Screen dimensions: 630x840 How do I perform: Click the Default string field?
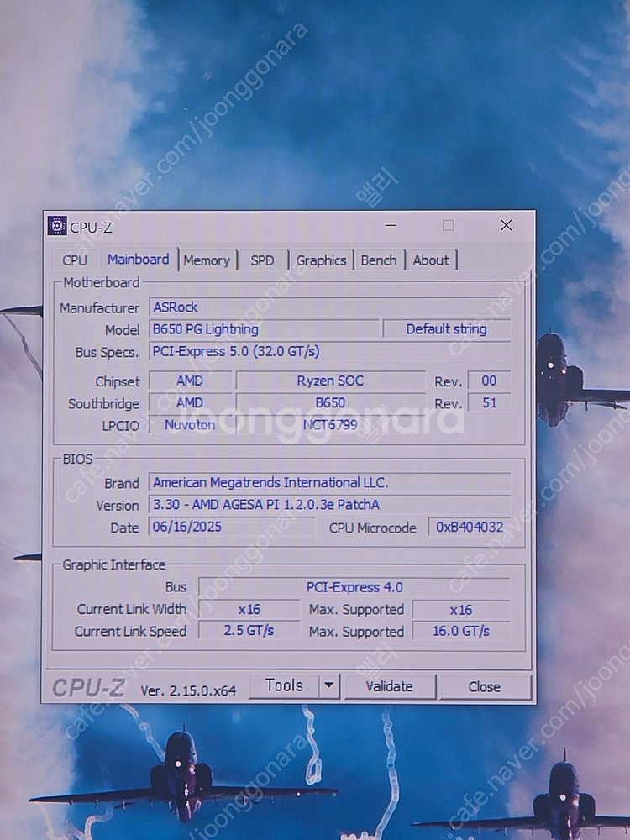coord(447,329)
